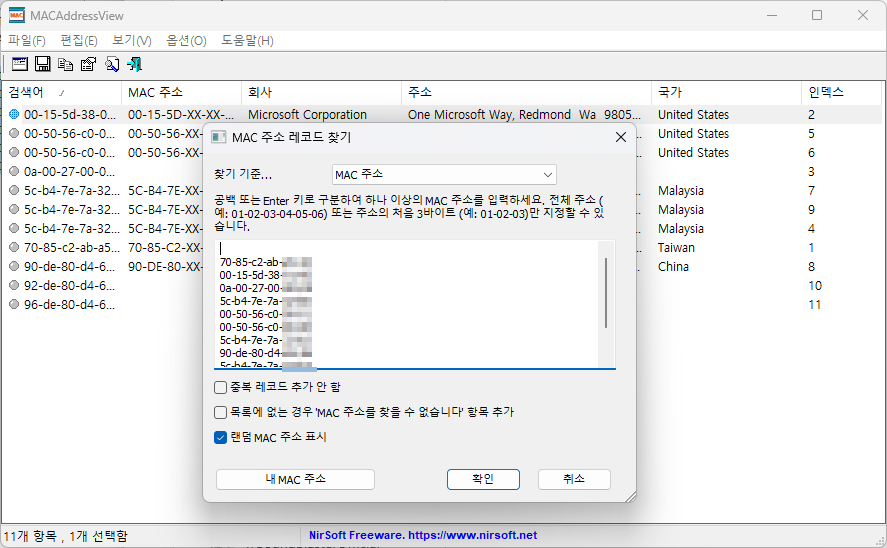
Task: Maximize the MACAddressView window
Action: 817,15
